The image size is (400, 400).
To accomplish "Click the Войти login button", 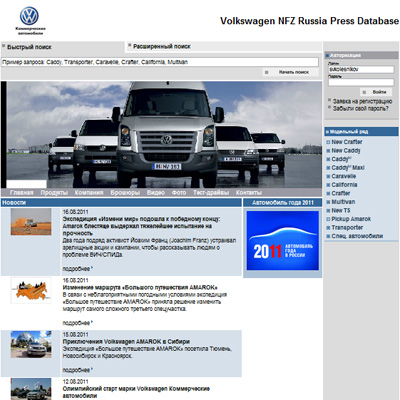I will [376, 92].
